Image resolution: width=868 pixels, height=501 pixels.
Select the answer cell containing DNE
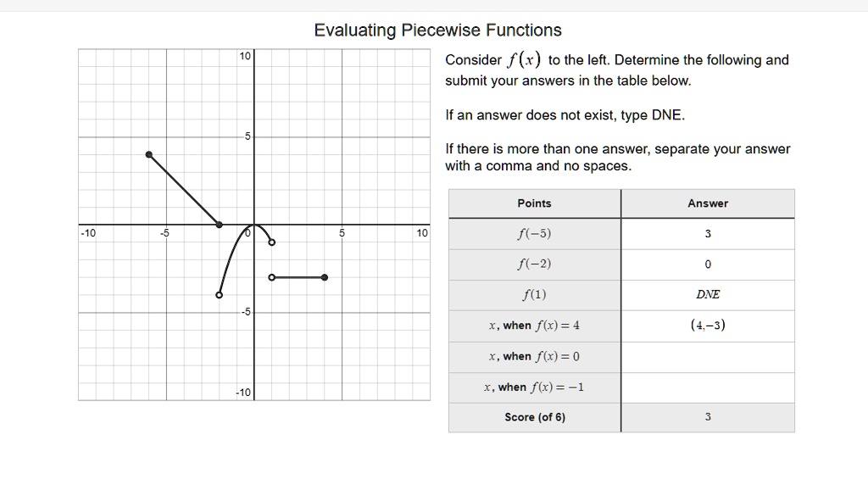click(708, 295)
